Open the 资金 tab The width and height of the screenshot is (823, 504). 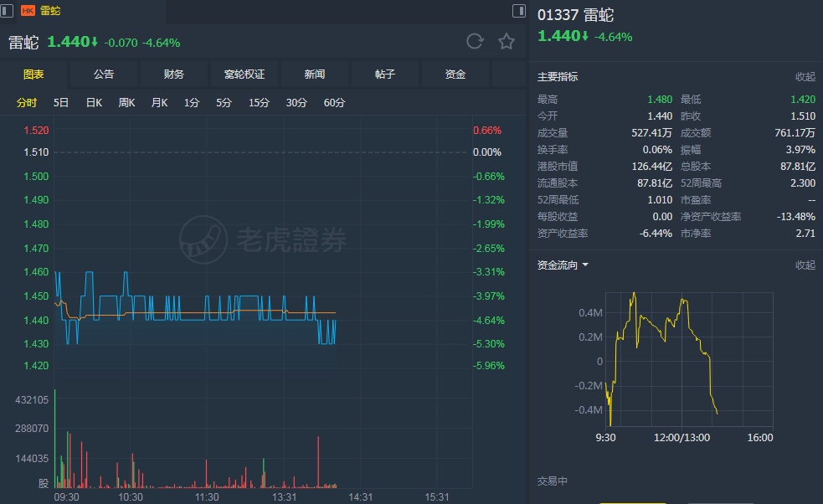click(455, 74)
